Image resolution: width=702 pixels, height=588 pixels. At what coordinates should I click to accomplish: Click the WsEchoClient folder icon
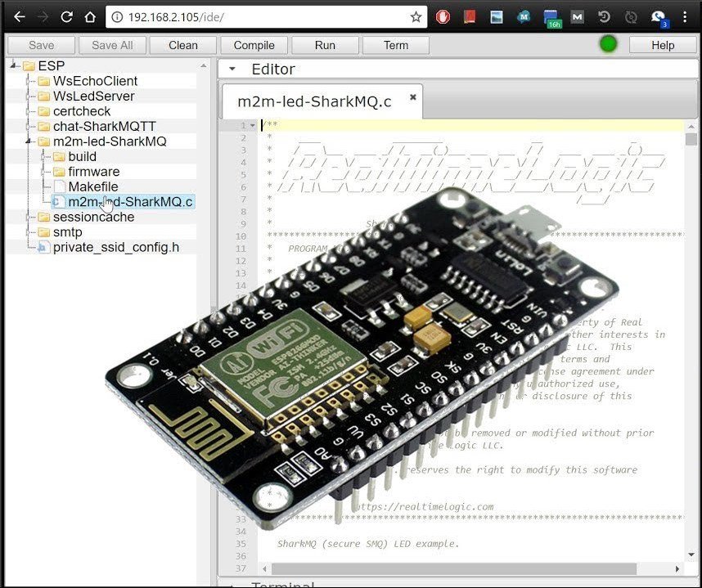tap(44, 82)
